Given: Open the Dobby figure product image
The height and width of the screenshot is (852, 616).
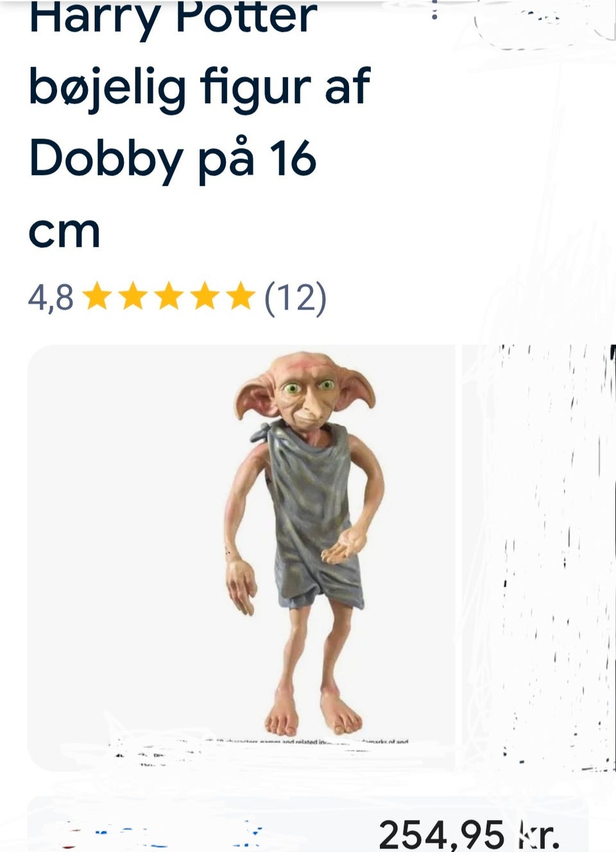Looking at the screenshot, I should (x=241, y=558).
